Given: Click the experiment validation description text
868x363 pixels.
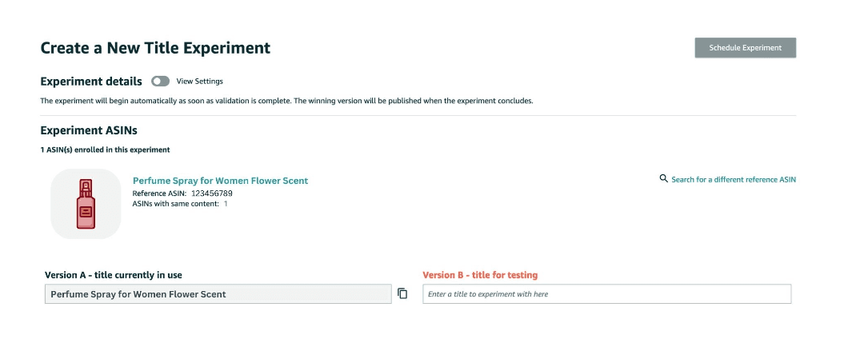Looking at the screenshot, I should pyautogui.click(x=286, y=102).
